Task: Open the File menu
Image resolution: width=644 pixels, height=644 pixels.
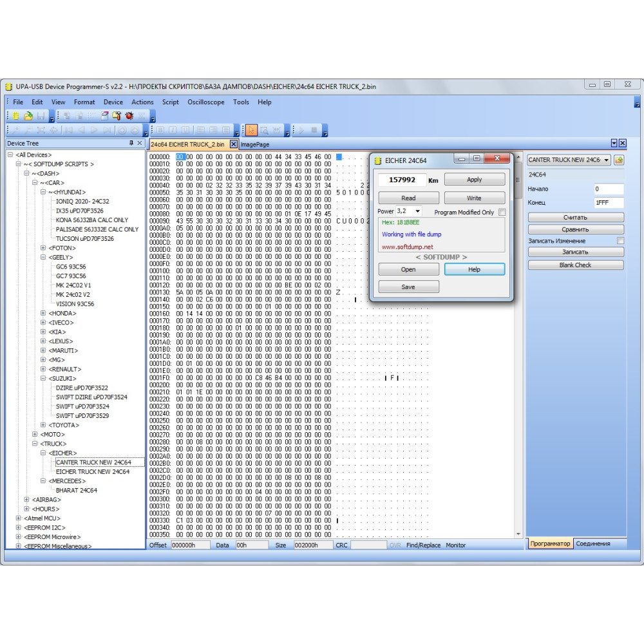Action: coord(18,102)
